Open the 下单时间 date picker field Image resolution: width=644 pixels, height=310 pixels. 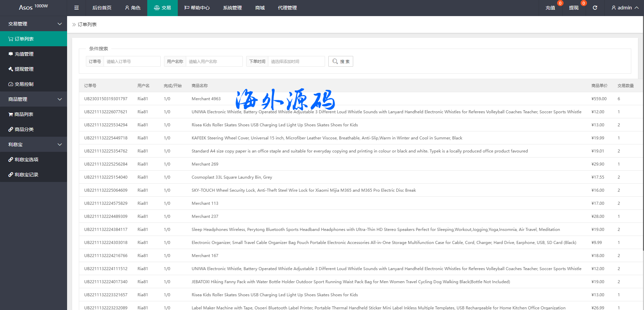[296, 61]
